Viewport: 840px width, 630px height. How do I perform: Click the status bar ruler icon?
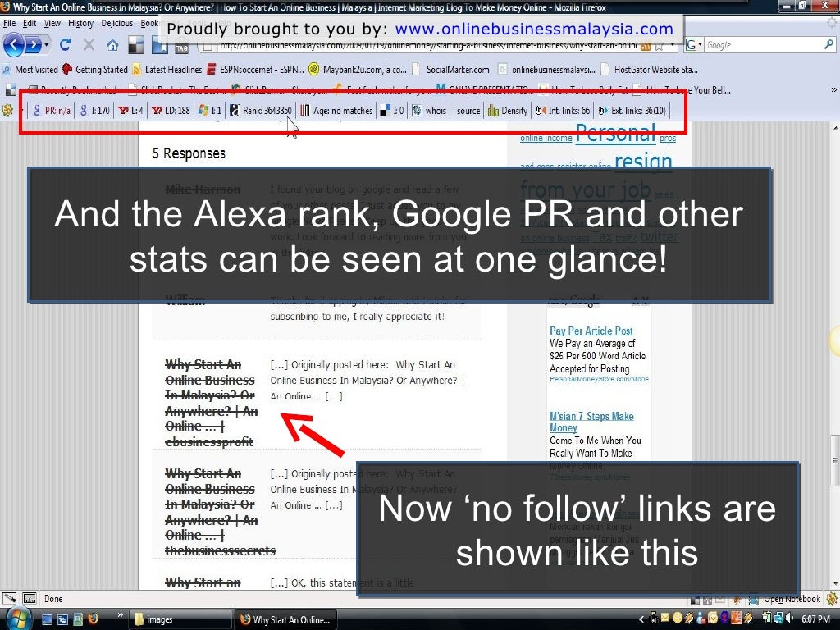(30, 598)
